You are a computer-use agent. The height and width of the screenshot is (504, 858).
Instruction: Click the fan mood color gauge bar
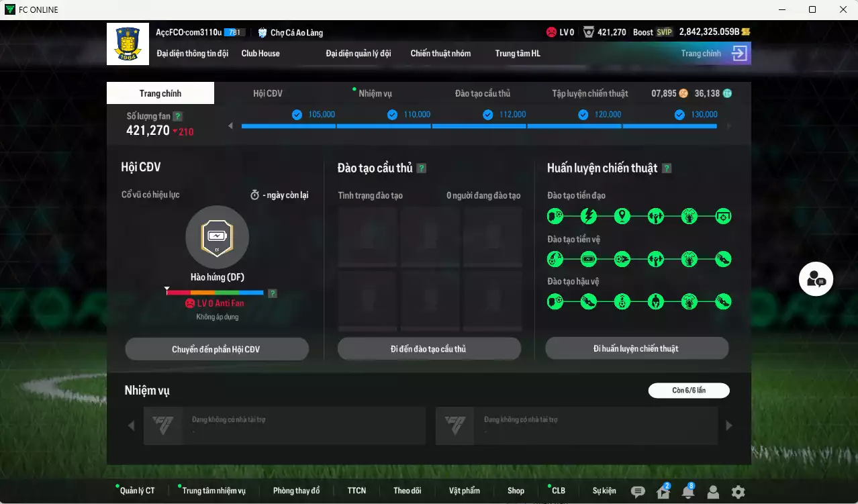point(215,293)
